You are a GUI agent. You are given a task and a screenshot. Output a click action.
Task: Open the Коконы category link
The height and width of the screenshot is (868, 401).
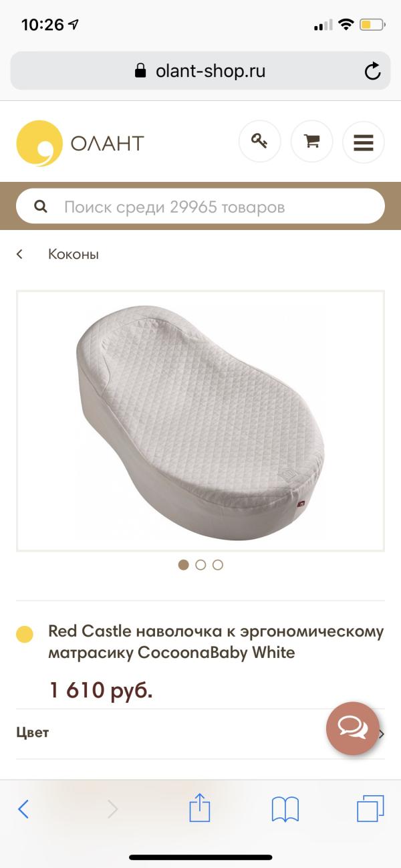click(x=74, y=254)
